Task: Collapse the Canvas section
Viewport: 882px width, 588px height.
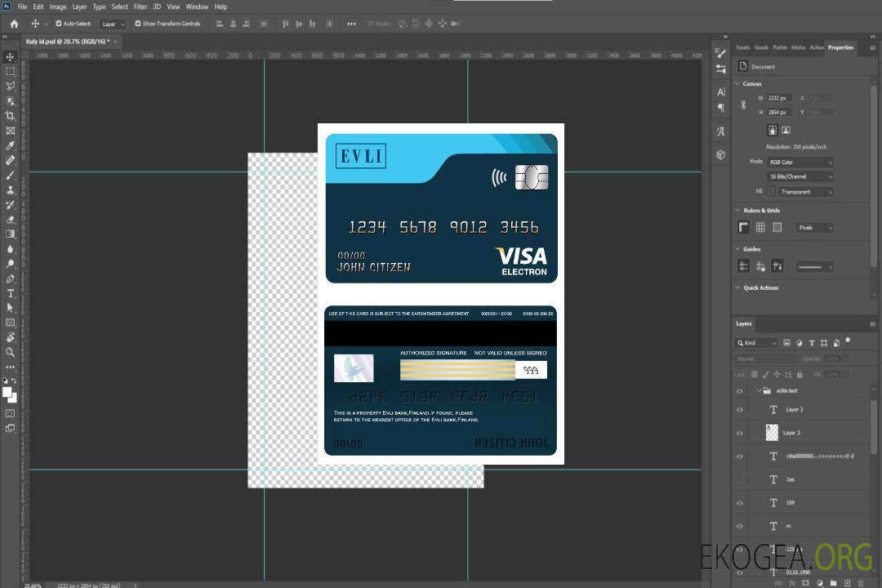Action: tap(737, 83)
